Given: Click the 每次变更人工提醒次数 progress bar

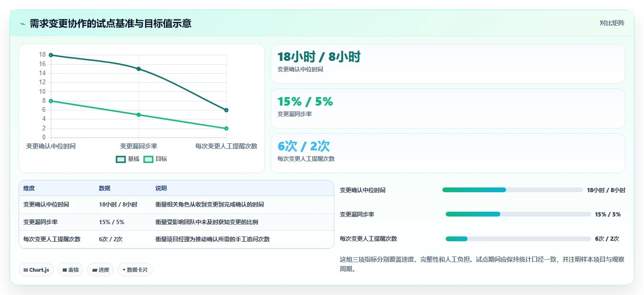Looking at the screenshot, I should pos(518,238).
